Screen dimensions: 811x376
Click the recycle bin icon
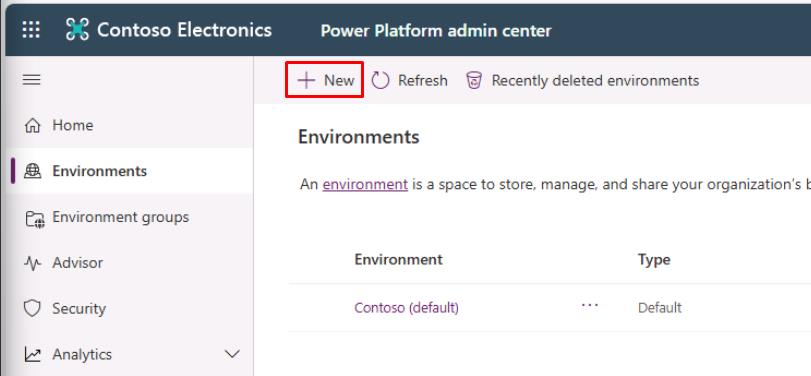[x=474, y=80]
